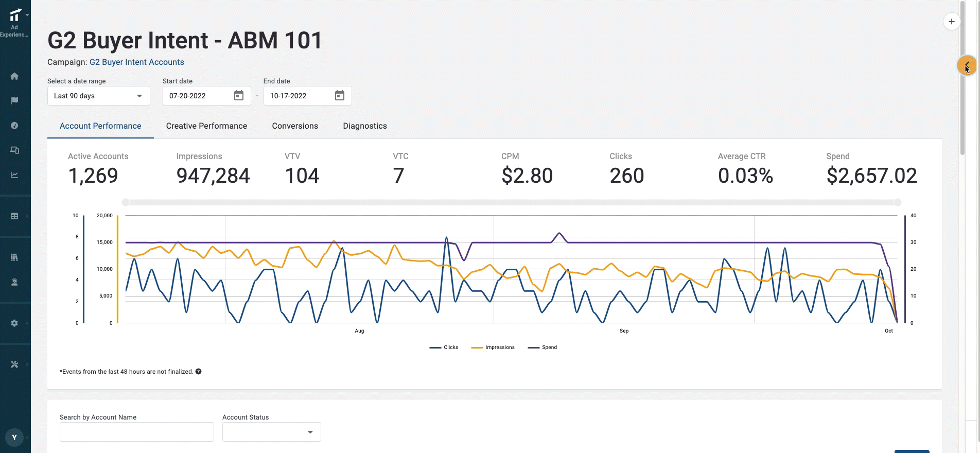The height and width of the screenshot is (453, 980).
Task: Click the VTC value 7
Action: [398, 176]
